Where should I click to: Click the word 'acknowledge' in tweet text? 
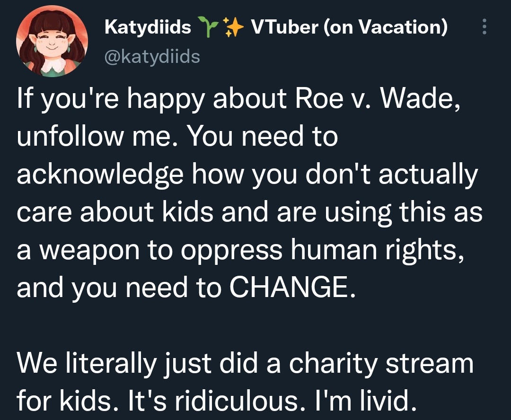coord(100,175)
